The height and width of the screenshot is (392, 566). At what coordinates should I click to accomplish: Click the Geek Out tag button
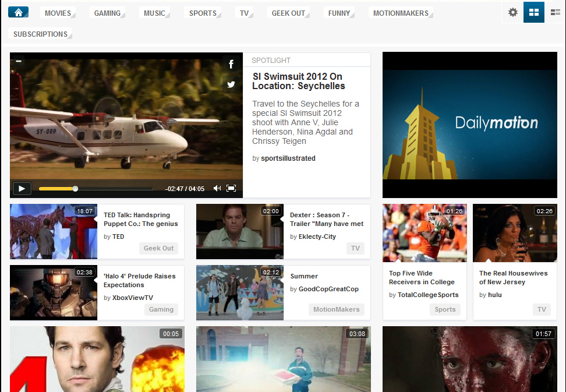pos(158,248)
